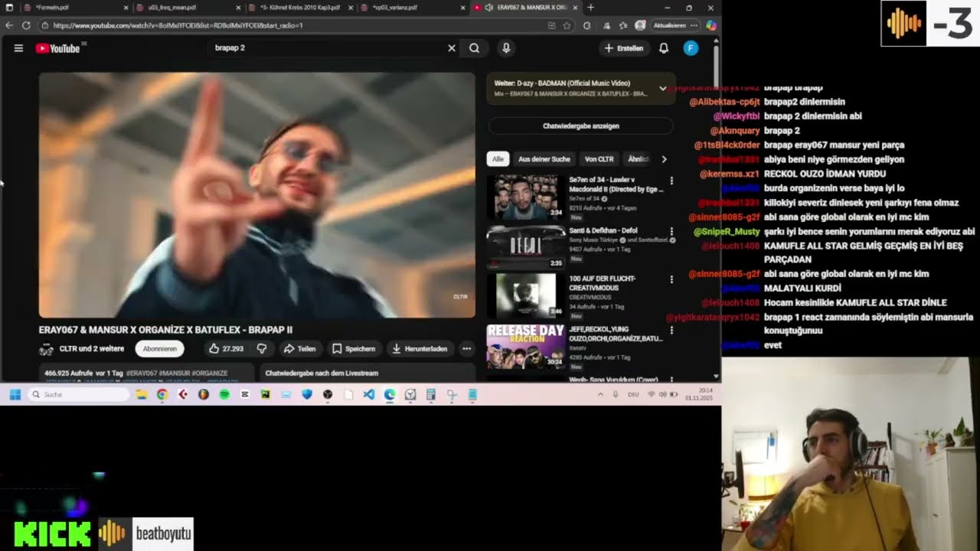Viewport: 980px width, 551px height.
Task: Open more actions ellipsis under the video
Action: pyautogui.click(x=466, y=348)
